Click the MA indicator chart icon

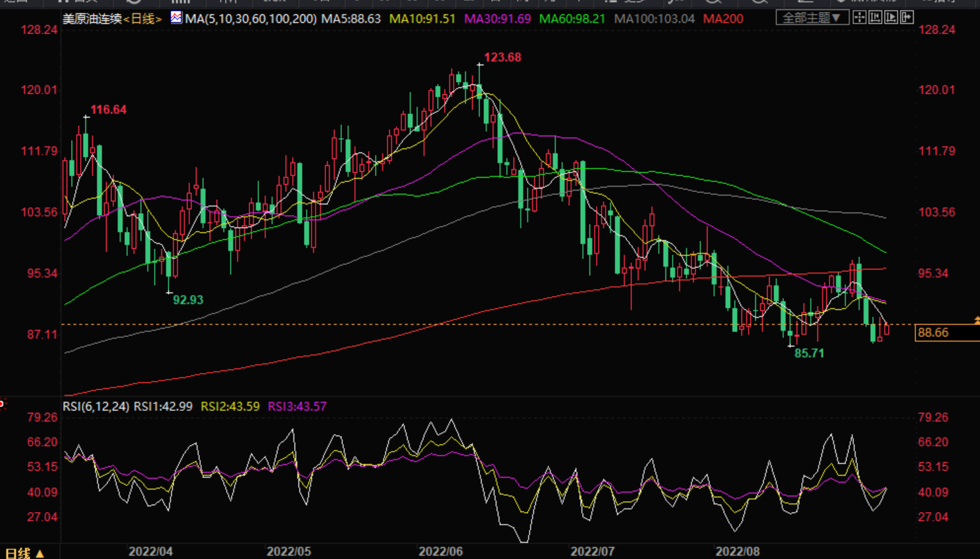176,18
